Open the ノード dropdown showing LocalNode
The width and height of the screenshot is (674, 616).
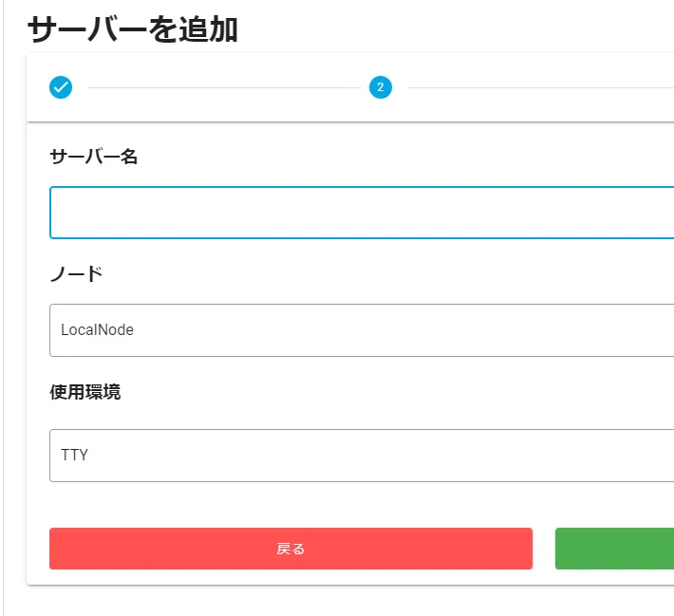[x=361, y=330]
